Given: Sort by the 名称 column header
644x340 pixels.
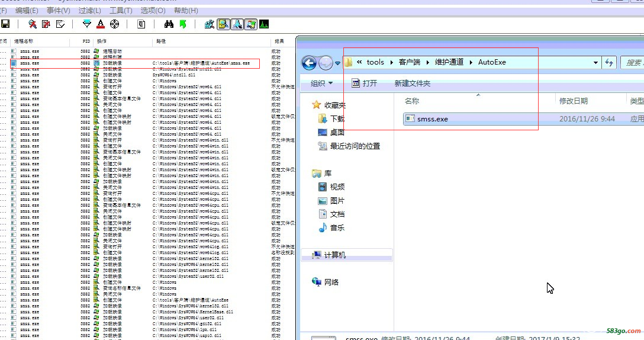Looking at the screenshot, I should (412, 101).
